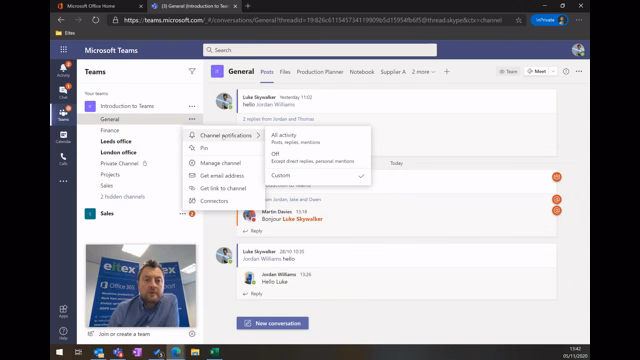Select All activity notification option
The width and height of the screenshot is (640, 360).
[x=318, y=138]
